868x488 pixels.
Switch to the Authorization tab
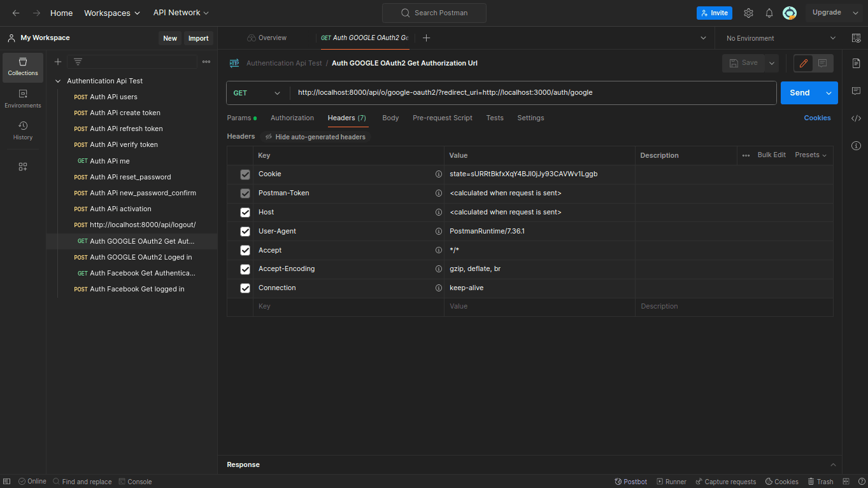(x=292, y=118)
